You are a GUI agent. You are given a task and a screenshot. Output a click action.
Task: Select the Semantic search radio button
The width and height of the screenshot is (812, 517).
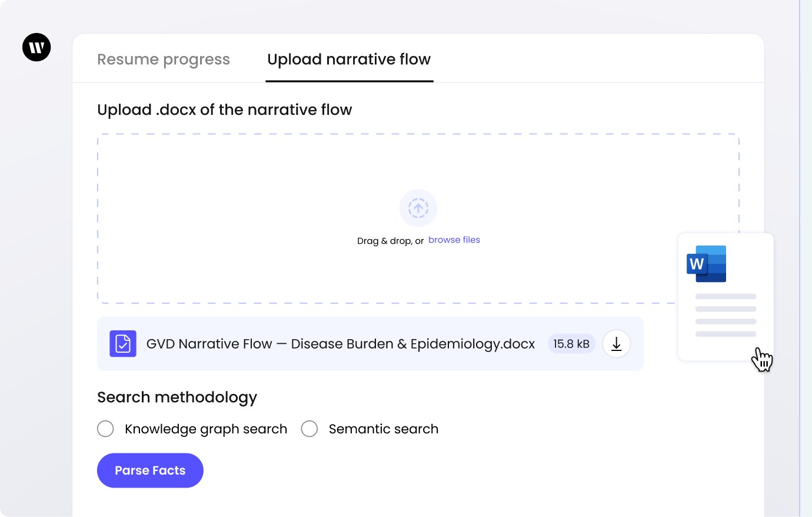click(310, 429)
